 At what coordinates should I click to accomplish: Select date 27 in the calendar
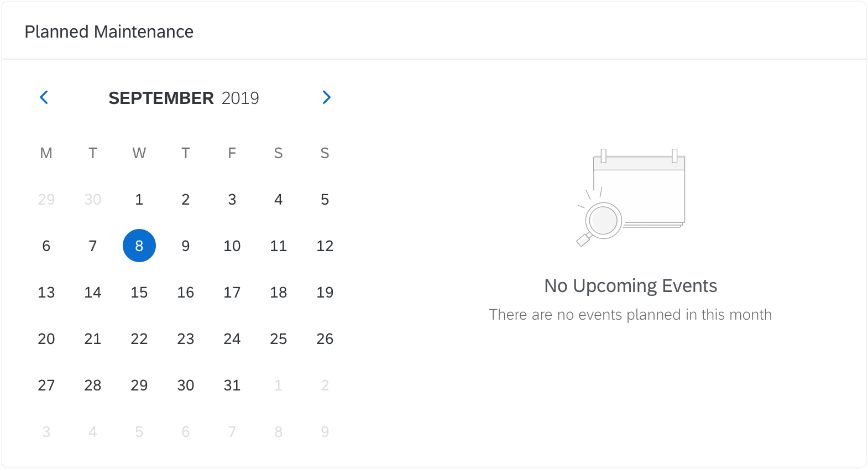46,385
